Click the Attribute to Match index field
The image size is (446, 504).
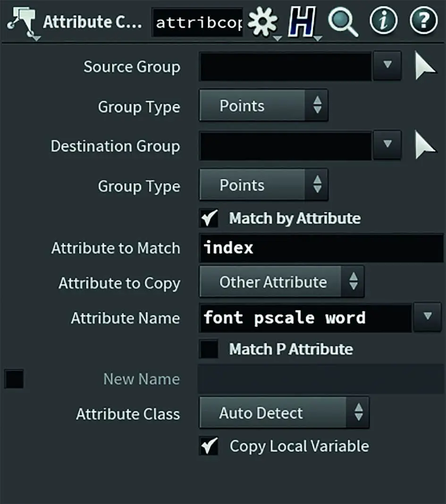[x=321, y=248]
